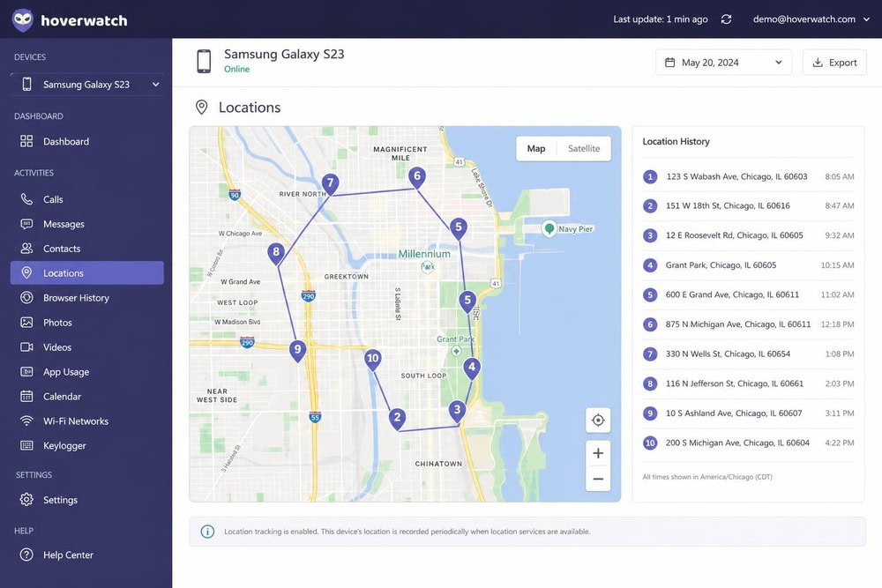This screenshot has width=882, height=588.
Task: Open the demo@hoverwatch.com account menu
Action: tap(811, 19)
